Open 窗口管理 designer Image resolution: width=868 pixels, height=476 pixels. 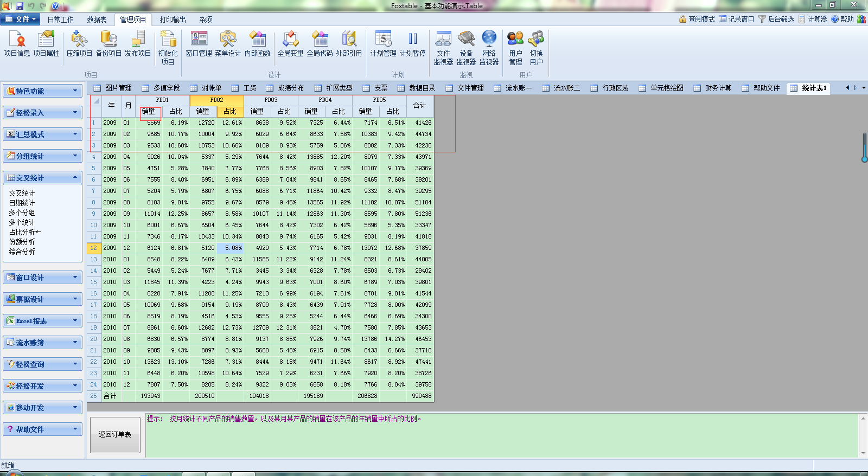coord(199,44)
